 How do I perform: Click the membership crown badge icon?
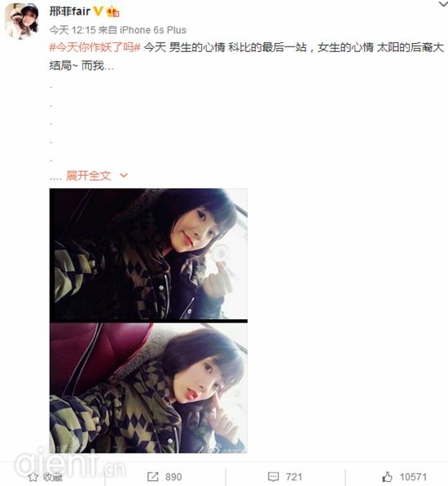tap(113, 11)
